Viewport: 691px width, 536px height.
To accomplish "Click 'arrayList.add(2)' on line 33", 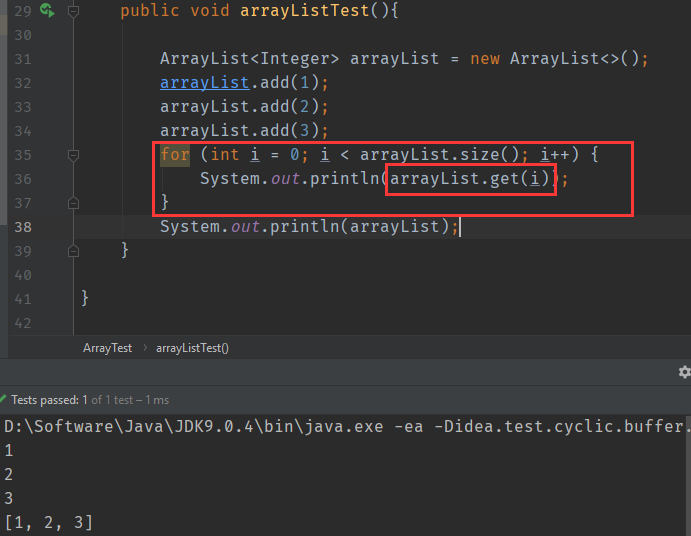I will [x=239, y=107].
